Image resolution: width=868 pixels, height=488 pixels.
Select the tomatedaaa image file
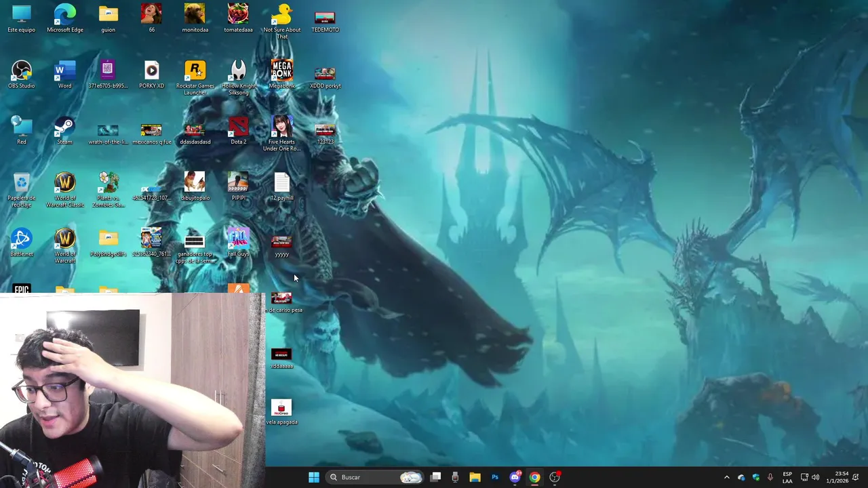pos(238,19)
